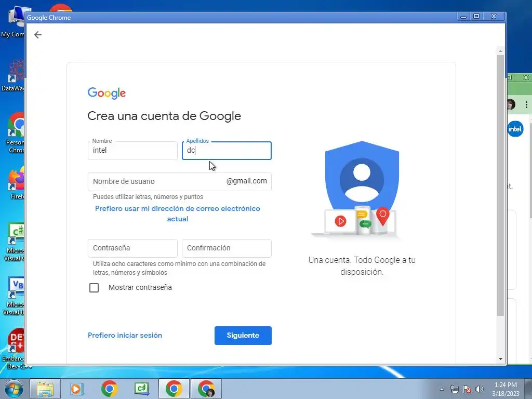Launch the media player taskbar icon
The height and width of the screenshot is (399, 532).
(x=77, y=389)
